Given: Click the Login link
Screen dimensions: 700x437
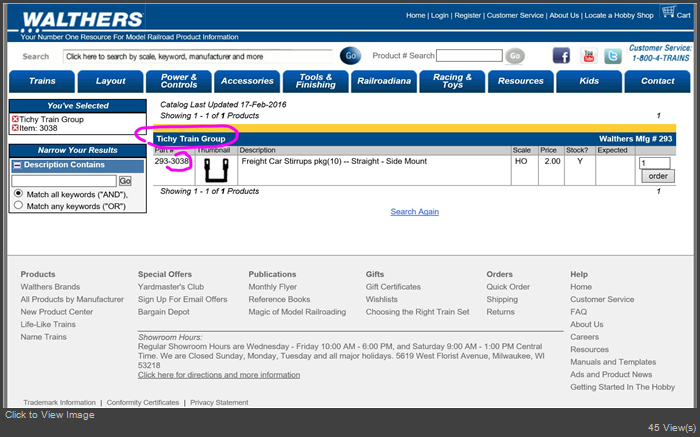Looking at the screenshot, I should click(x=439, y=15).
